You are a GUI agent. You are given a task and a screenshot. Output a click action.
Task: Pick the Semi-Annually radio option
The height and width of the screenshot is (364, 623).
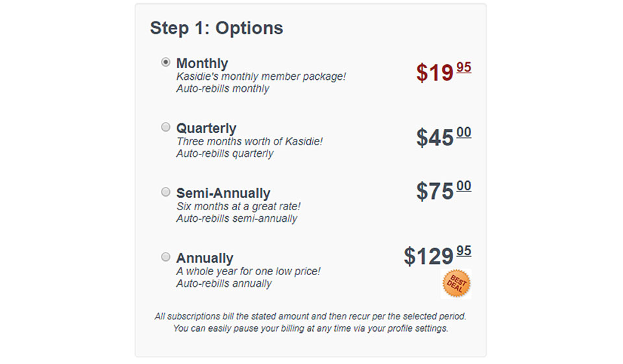(x=165, y=192)
